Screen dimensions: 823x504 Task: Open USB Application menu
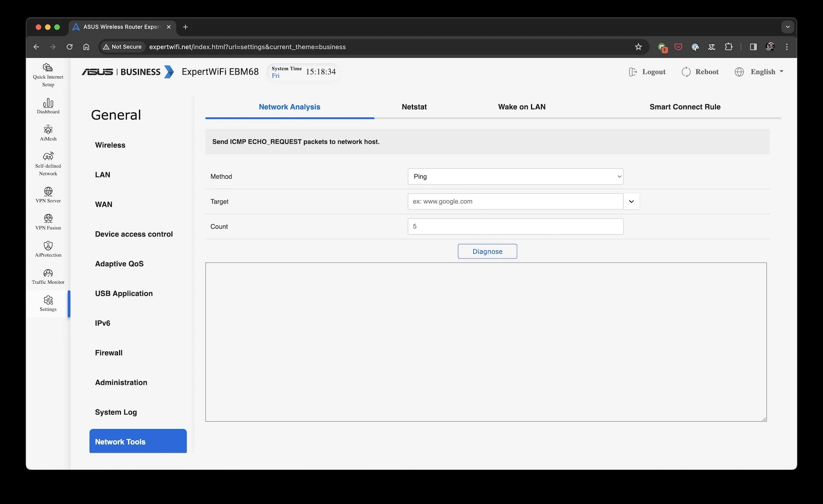click(x=123, y=294)
